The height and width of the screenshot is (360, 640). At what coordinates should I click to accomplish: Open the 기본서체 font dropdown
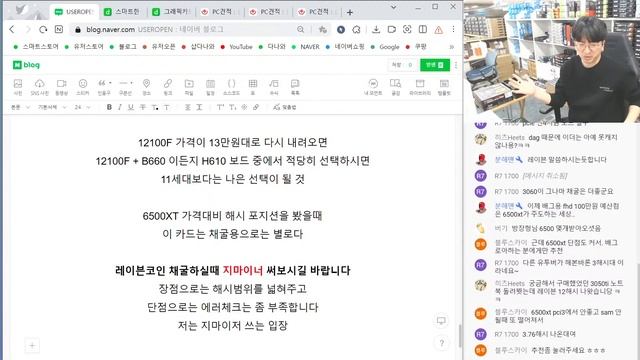click(x=52, y=107)
